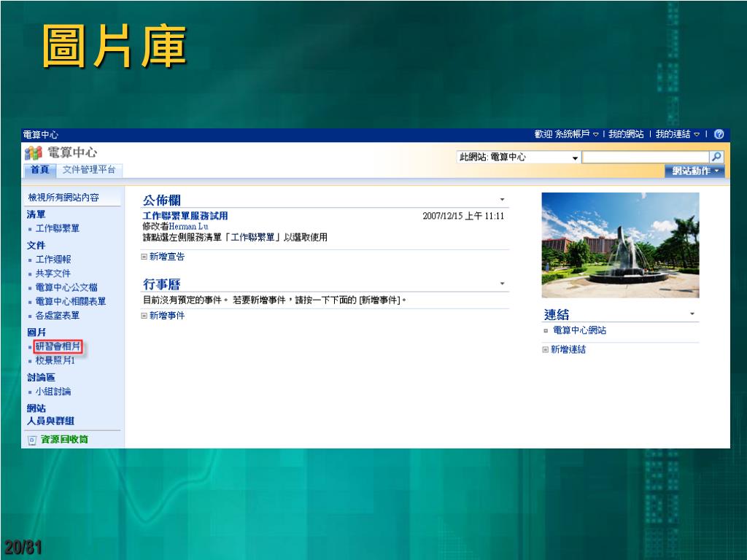Image resolution: width=747 pixels, height=560 pixels.
Task: Open the 討論區 section heading
Action: tap(41, 378)
